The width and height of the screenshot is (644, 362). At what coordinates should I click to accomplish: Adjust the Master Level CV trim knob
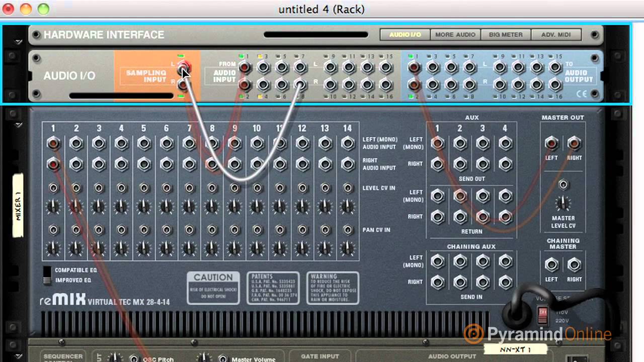pos(563,204)
